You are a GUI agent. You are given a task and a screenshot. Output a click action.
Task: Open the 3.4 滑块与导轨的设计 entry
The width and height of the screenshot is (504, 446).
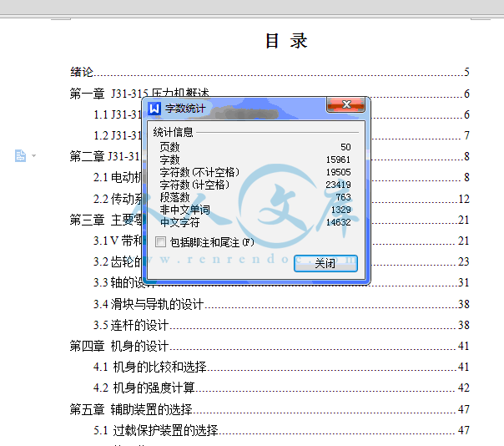point(281,304)
